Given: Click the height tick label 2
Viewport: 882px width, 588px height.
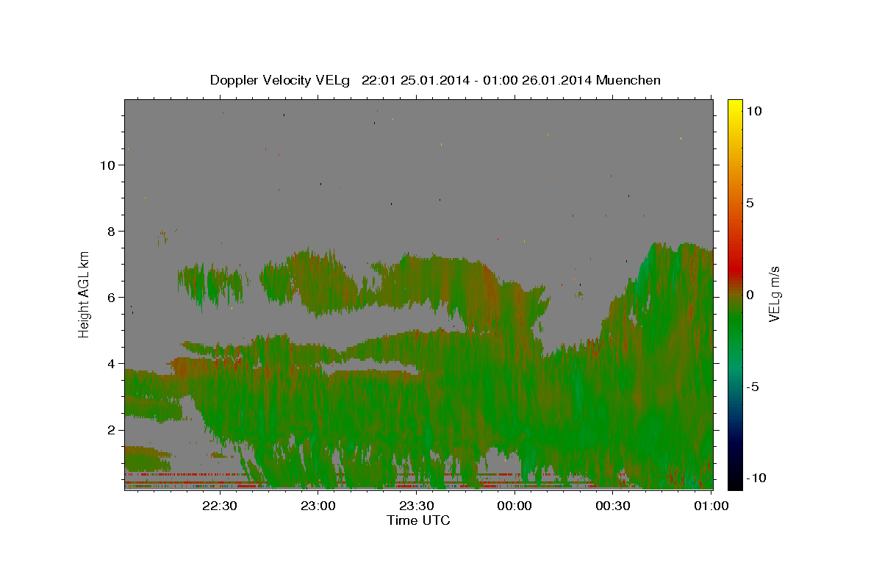Looking at the screenshot, I should (112, 430).
